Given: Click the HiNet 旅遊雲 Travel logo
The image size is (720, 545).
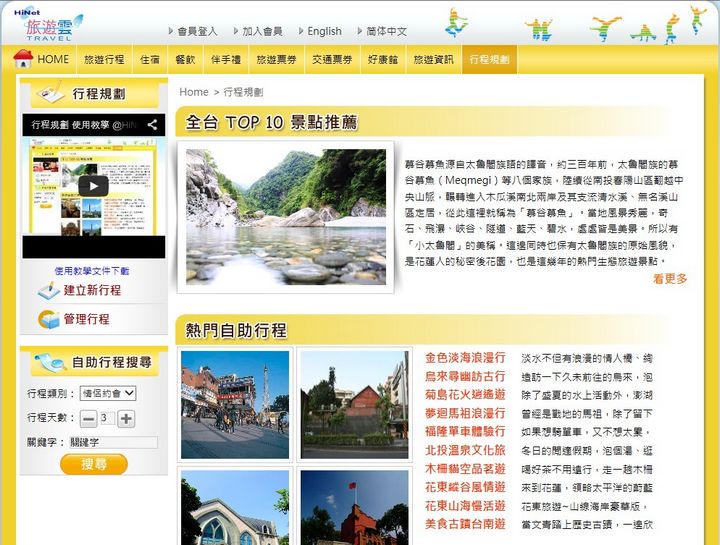Looking at the screenshot, I should pos(49,26).
